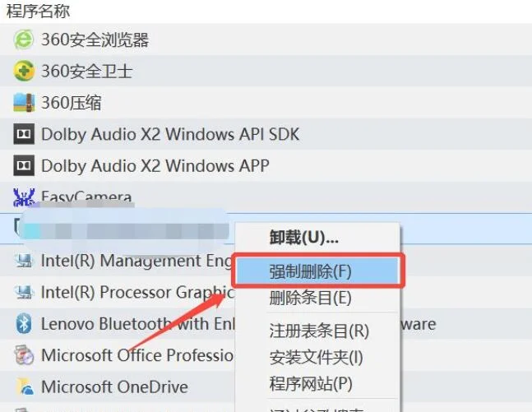
Task: Open 安装文件夹(I) from context menu
Action: (x=316, y=358)
